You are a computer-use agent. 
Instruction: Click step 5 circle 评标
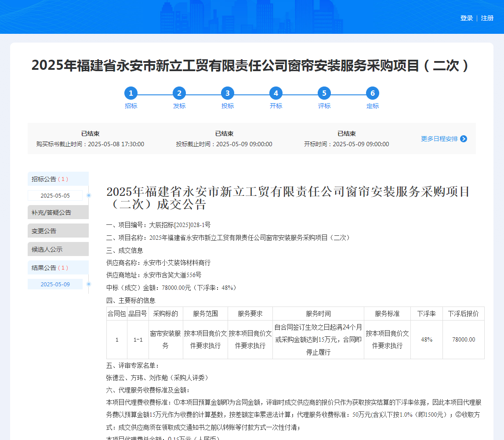(324, 93)
